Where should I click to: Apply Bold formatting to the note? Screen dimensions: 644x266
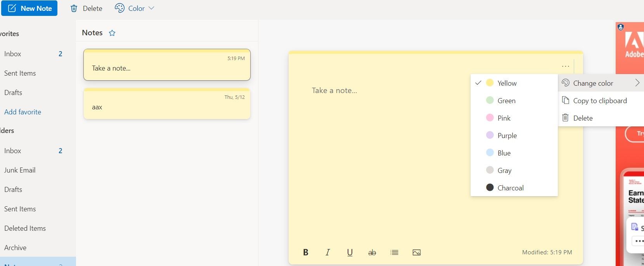coord(306,252)
